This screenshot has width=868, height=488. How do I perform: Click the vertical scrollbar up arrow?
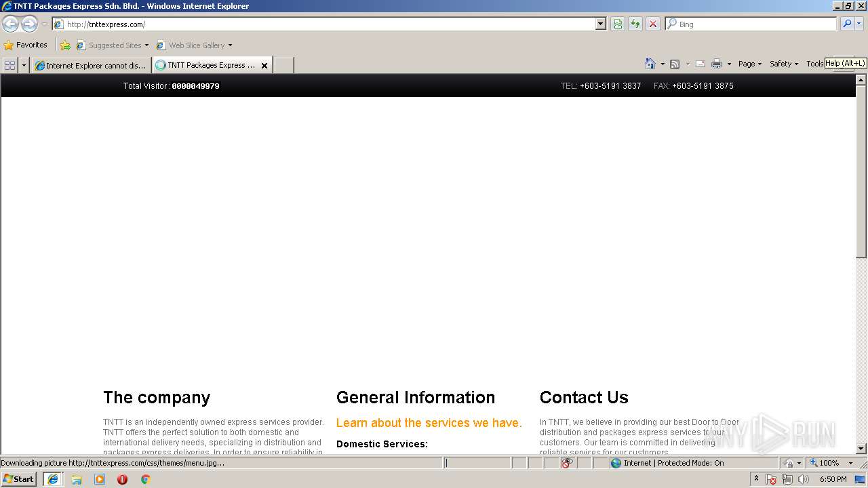click(861, 80)
